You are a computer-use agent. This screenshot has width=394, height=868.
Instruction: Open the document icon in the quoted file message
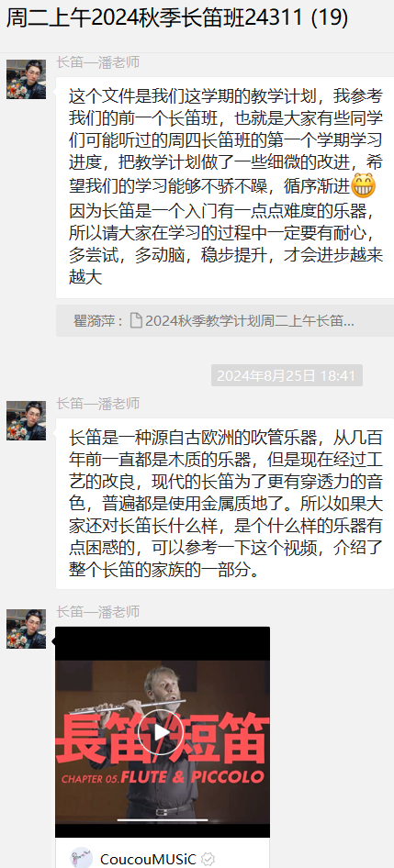136,320
